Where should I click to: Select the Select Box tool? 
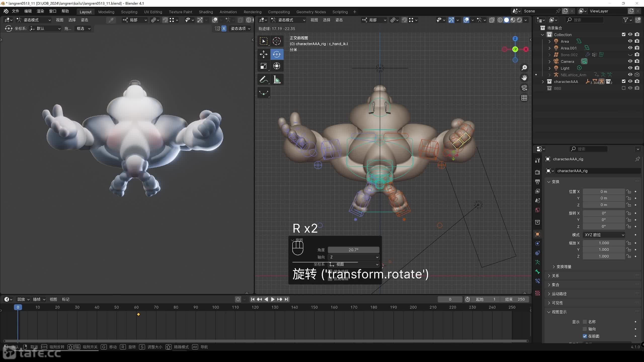point(264,41)
